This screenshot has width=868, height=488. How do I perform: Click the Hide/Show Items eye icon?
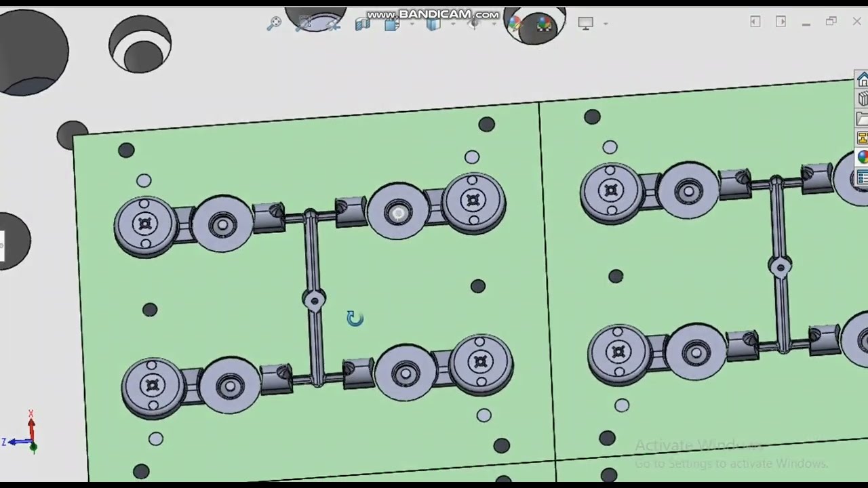[474, 24]
